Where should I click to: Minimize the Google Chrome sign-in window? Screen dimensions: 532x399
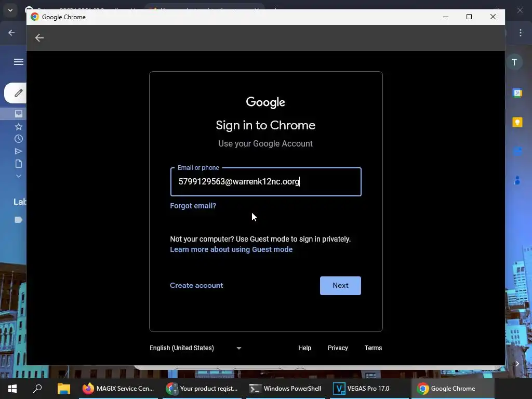tap(446, 17)
